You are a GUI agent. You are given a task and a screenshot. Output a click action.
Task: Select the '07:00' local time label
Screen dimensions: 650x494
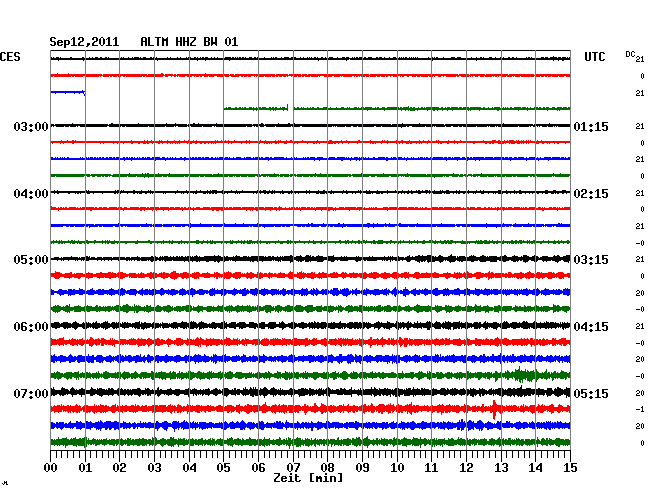click(x=31, y=393)
